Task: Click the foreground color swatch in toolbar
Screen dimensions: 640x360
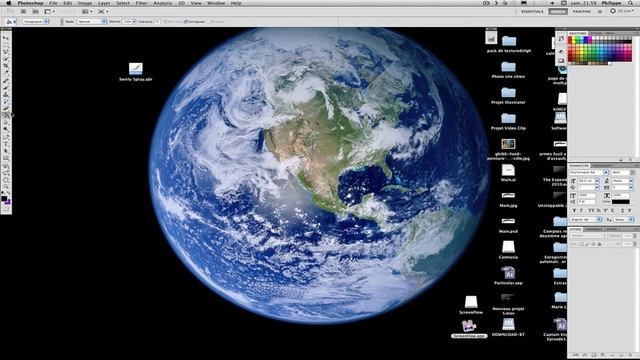Action: pyautogui.click(x=4, y=198)
